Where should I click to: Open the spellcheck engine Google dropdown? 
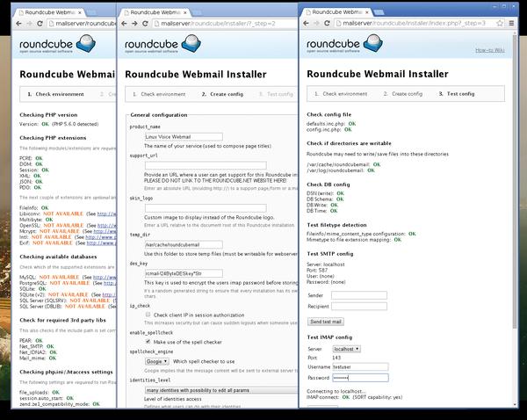(157, 361)
